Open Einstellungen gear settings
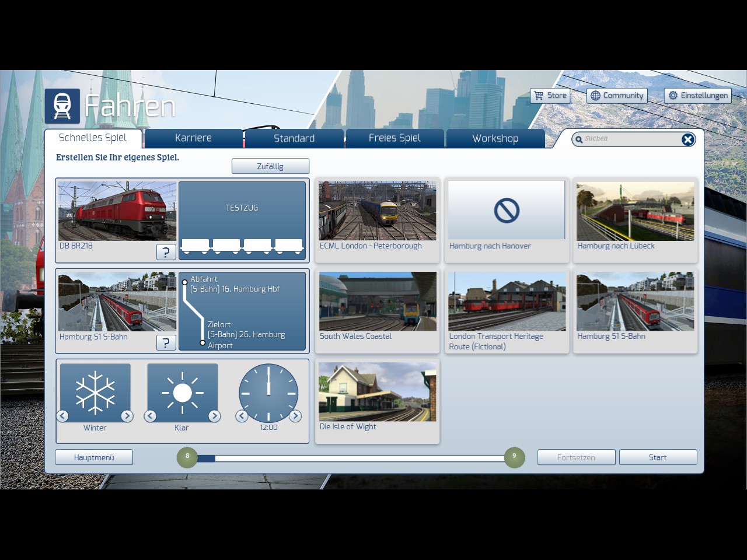 697,96
